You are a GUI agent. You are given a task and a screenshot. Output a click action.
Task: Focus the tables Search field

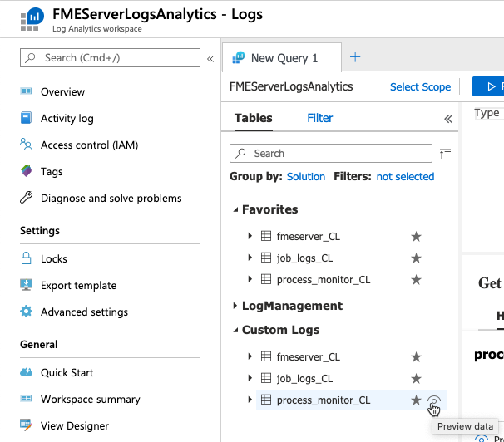(331, 154)
